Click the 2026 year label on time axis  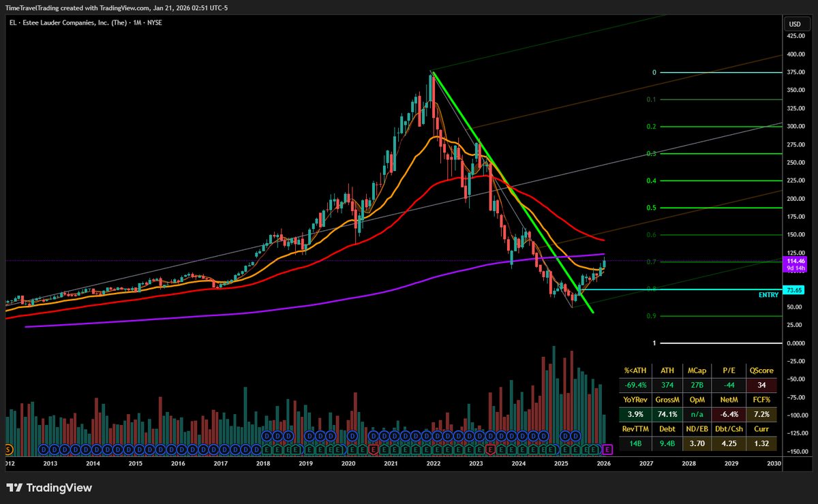coord(603,463)
